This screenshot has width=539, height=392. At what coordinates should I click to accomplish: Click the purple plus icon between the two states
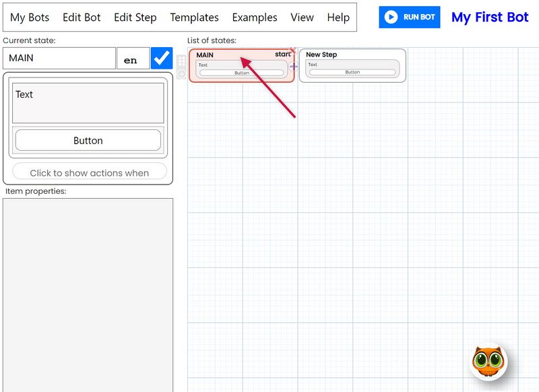(294, 66)
